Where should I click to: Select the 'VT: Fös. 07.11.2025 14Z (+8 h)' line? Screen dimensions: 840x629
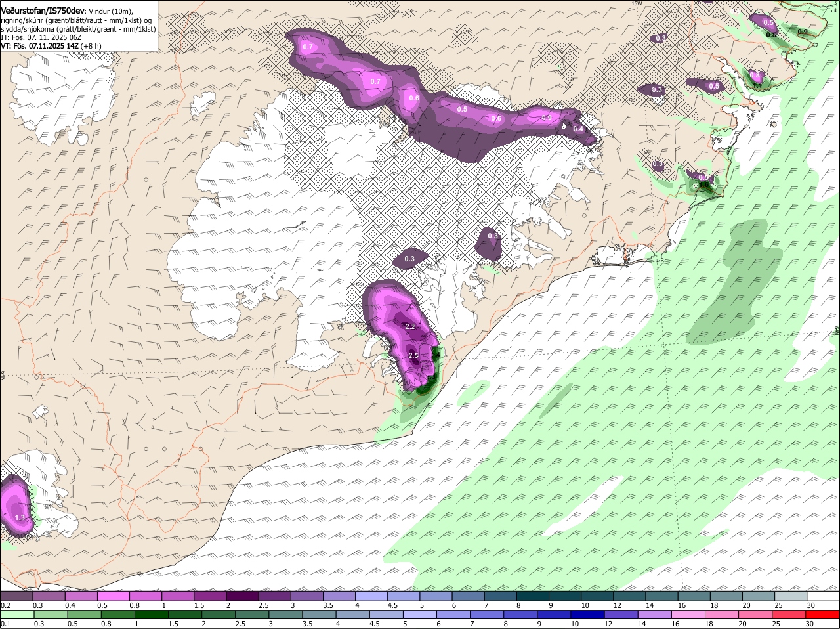pos(51,46)
